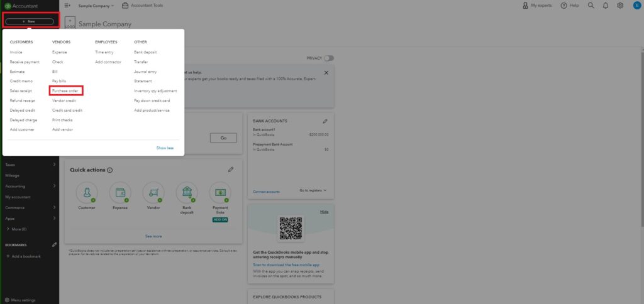The width and height of the screenshot is (644, 304).
Task: Click See more under Quick actions
Action: coord(153,236)
